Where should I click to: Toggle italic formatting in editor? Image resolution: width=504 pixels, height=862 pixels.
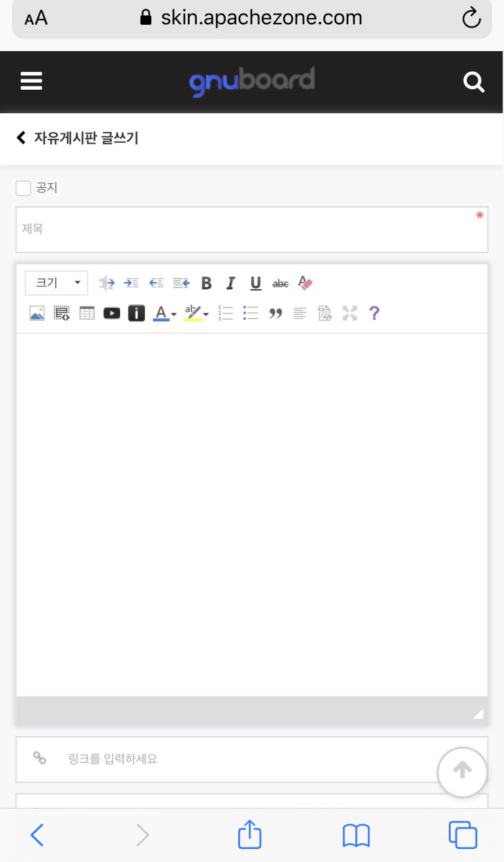click(x=231, y=283)
